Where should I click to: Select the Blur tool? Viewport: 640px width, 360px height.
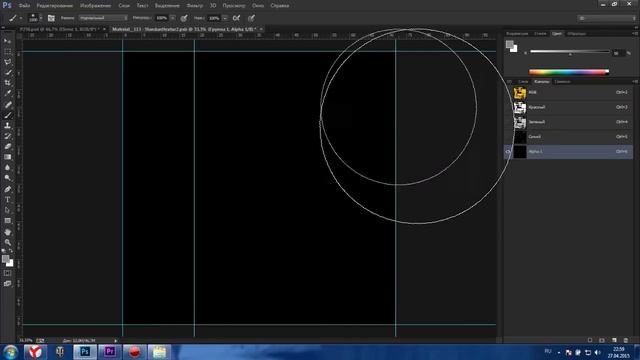7,168
